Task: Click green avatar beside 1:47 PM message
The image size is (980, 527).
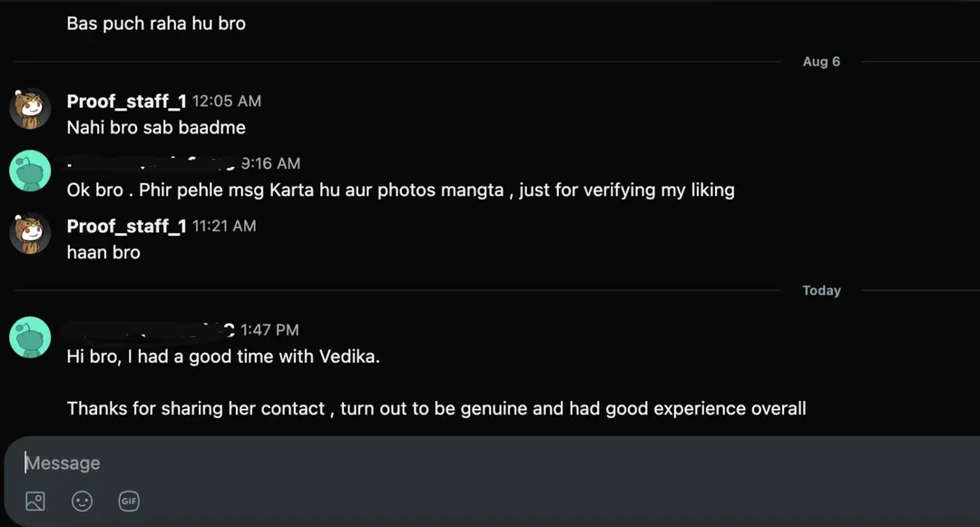Action: click(29, 337)
